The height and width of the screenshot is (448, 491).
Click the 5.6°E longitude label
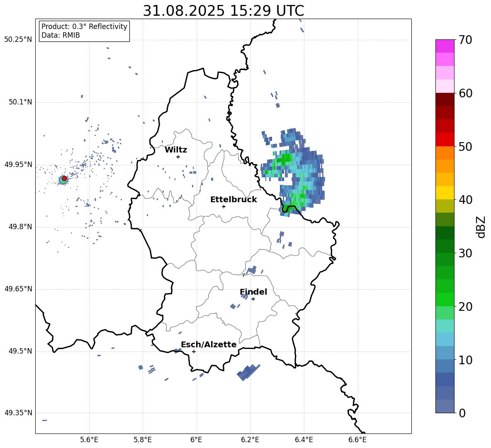(89, 440)
